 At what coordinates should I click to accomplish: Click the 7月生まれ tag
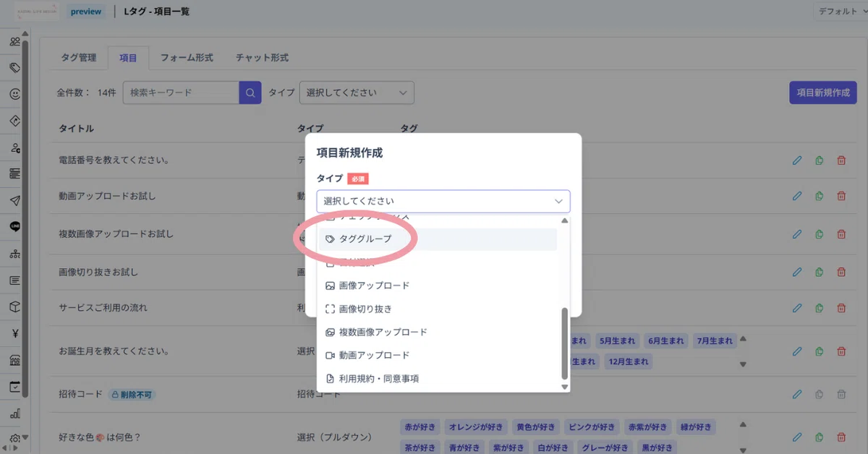click(x=715, y=340)
